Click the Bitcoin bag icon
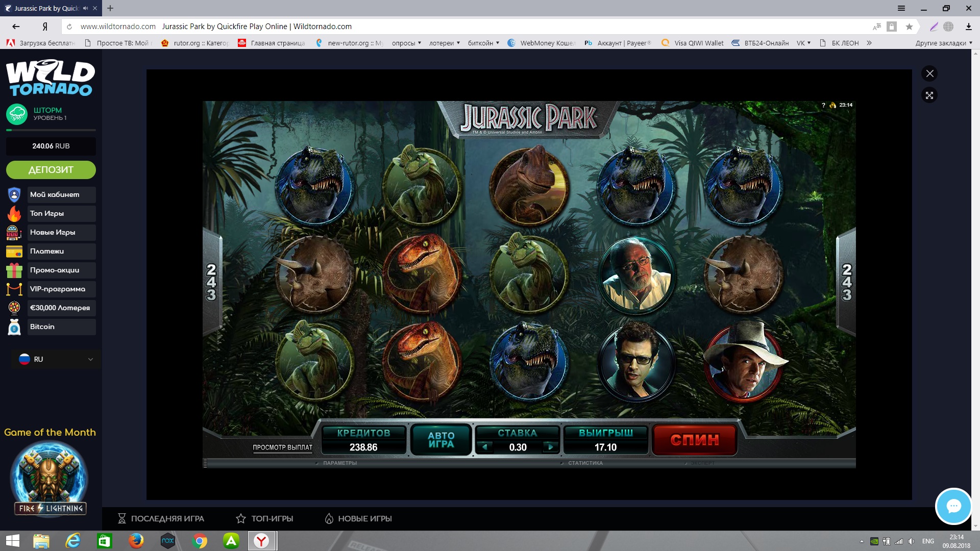The width and height of the screenshot is (980, 551). point(14,327)
